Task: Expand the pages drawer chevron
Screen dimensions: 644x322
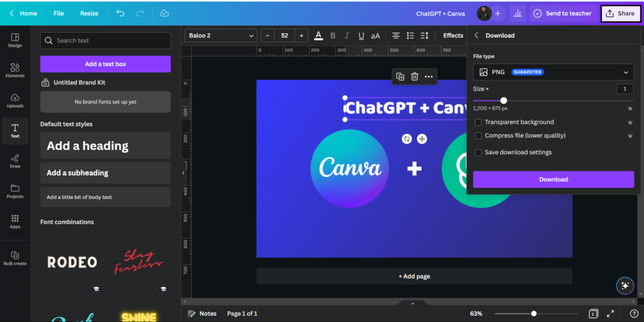Action: (413, 304)
